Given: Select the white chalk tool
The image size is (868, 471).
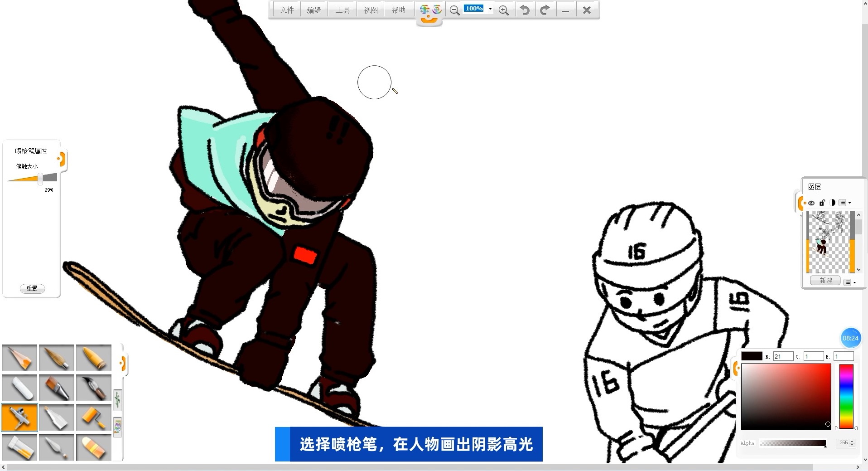Looking at the screenshot, I should tap(19, 388).
